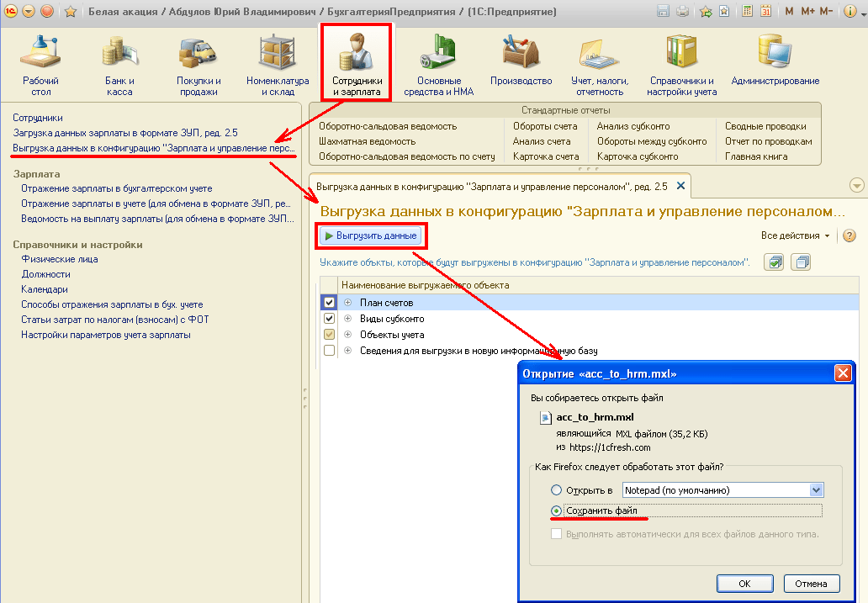The height and width of the screenshot is (603, 868).
Task: Toggle the План счетов checkbox
Action: 330,302
